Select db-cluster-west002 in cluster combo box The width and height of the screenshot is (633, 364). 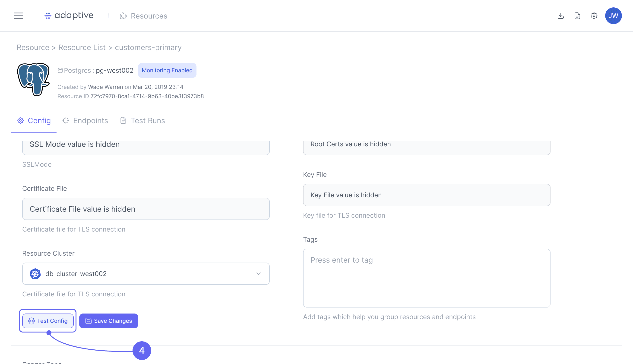point(146,273)
